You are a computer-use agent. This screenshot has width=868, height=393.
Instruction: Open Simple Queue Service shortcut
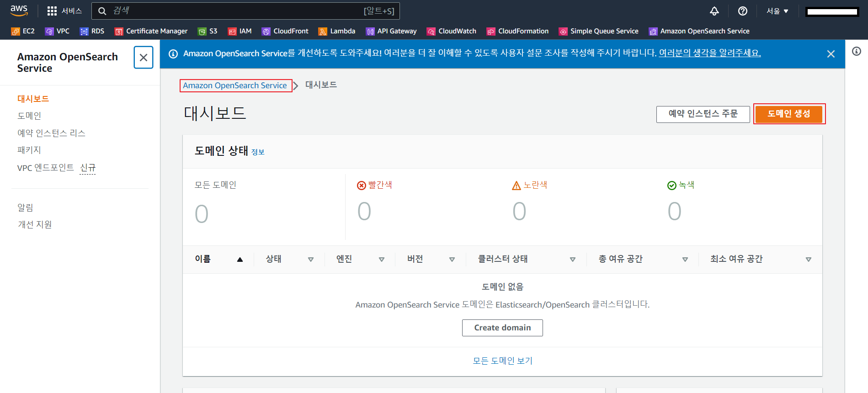point(599,31)
